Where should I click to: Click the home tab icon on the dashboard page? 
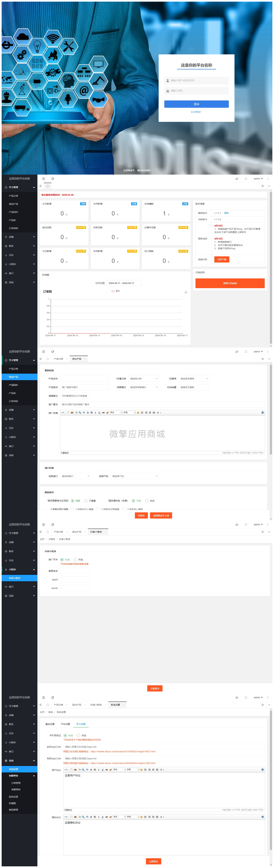pyautogui.click(x=48, y=186)
